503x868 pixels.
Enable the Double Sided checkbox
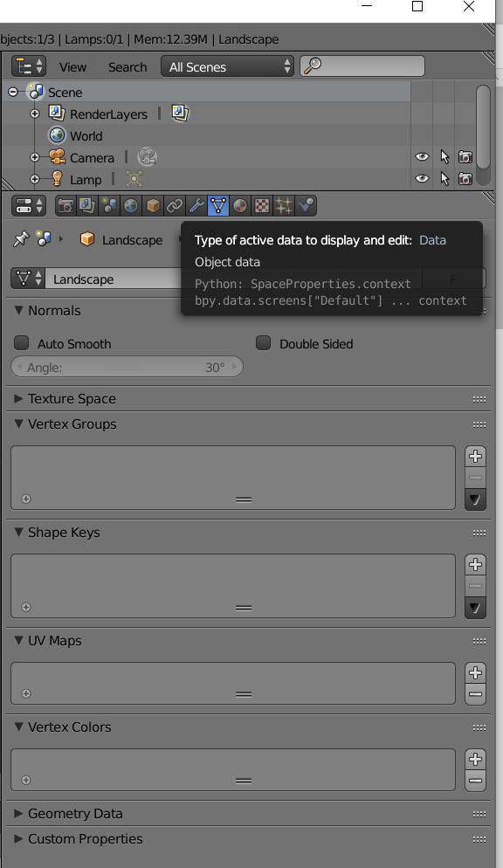(264, 343)
